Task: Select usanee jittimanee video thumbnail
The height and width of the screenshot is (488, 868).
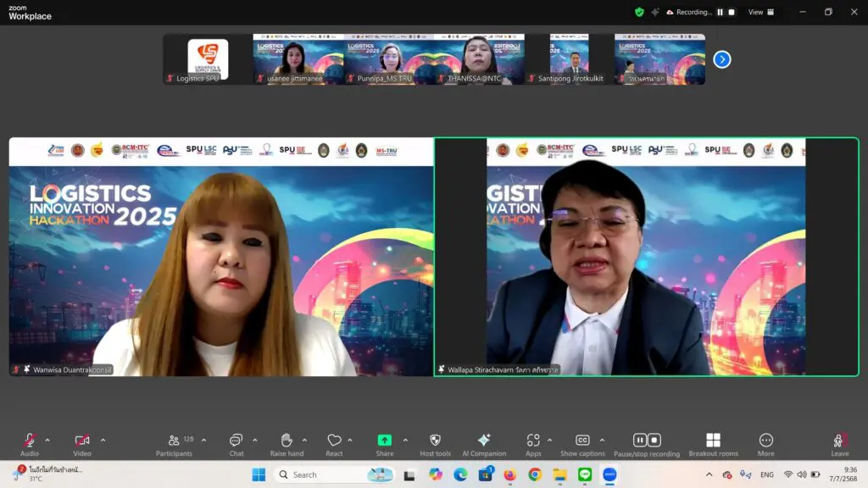Action: click(298, 59)
